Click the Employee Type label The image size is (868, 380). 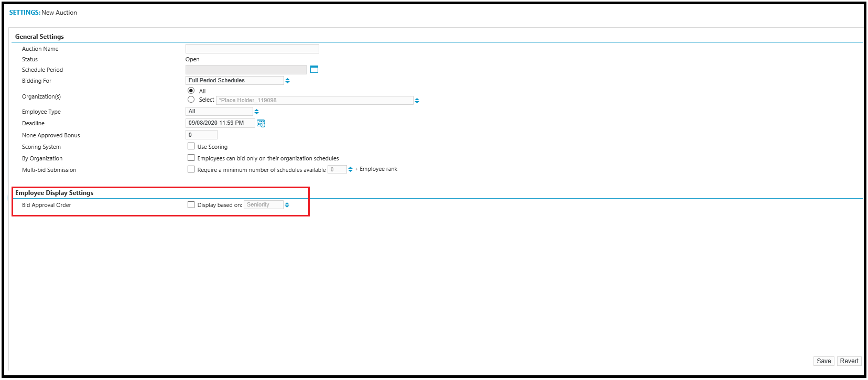[41, 112]
